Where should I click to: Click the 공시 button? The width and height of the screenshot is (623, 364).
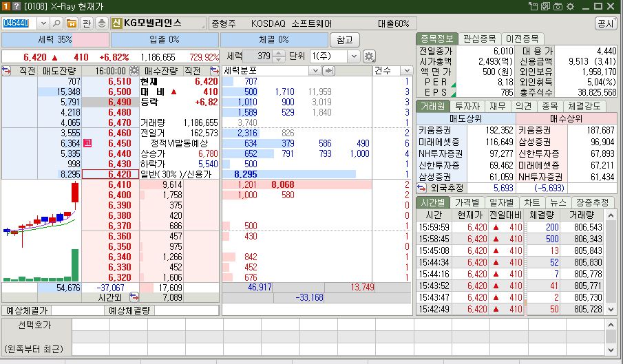tap(606, 23)
